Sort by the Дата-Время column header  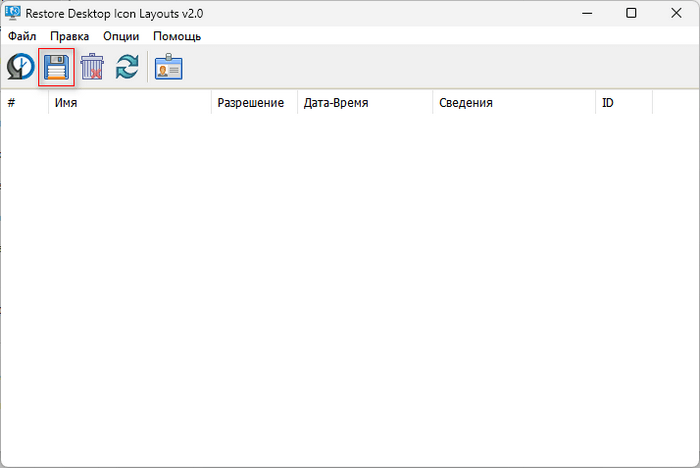coord(365,103)
